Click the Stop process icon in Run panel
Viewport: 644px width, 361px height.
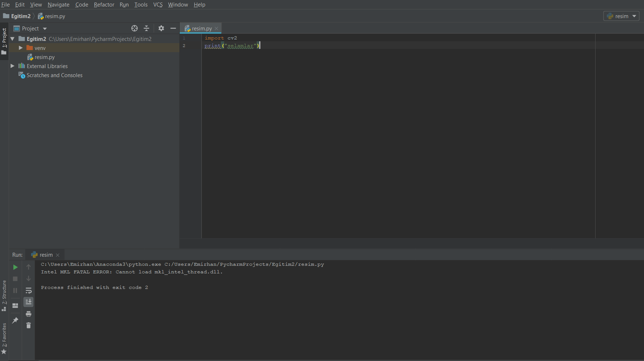click(15, 279)
